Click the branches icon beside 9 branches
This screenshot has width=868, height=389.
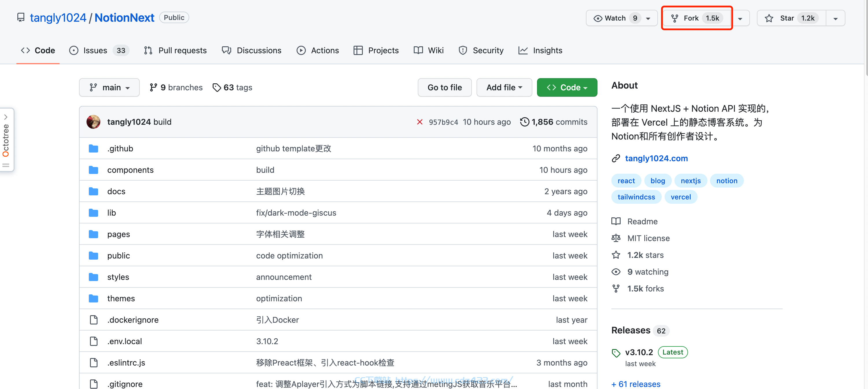153,88
